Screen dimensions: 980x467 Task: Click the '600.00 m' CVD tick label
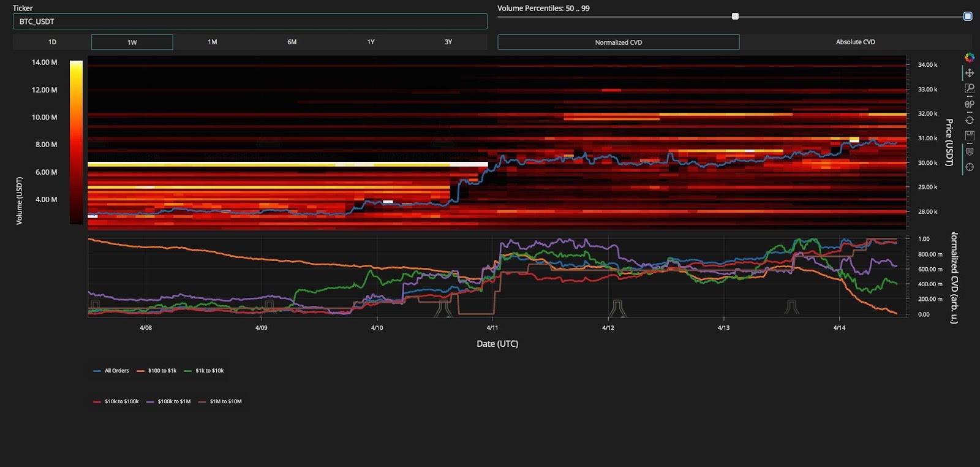coord(930,270)
